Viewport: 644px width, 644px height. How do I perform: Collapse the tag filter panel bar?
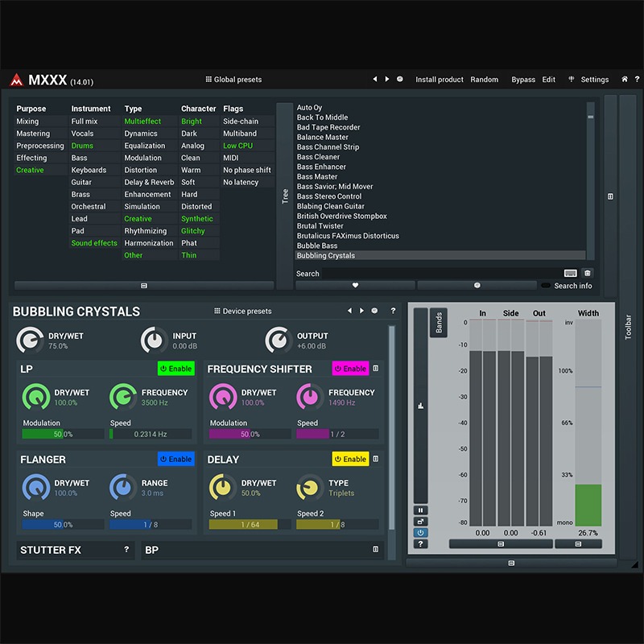pyautogui.click(x=144, y=286)
